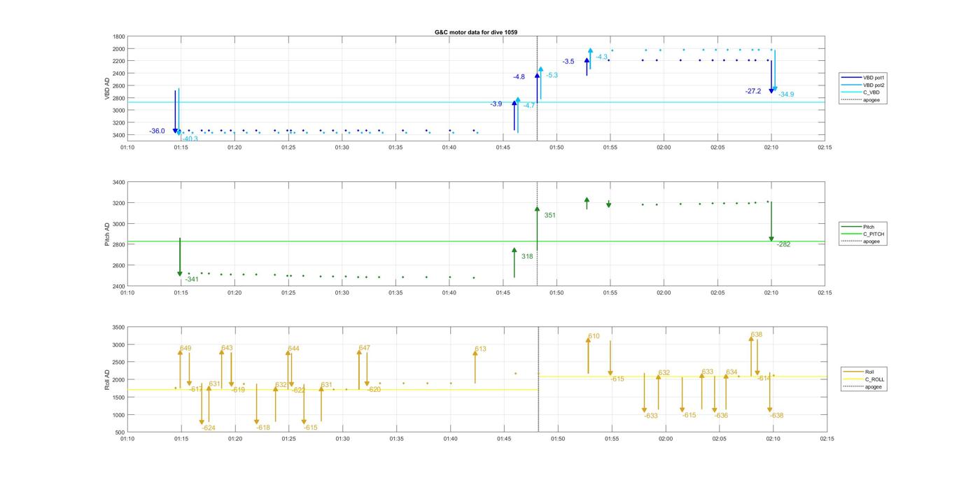Click the 'VBD AD' axis label

click(x=108, y=87)
